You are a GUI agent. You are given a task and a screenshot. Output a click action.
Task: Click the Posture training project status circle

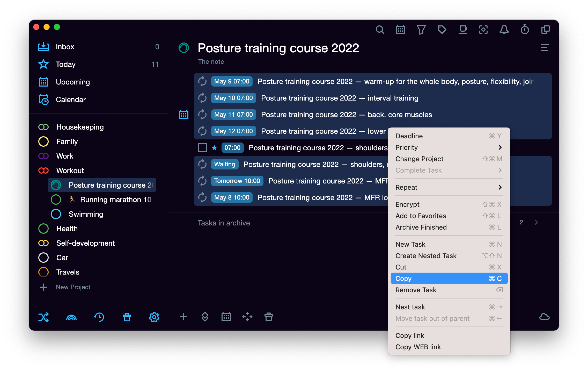click(184, 48)
